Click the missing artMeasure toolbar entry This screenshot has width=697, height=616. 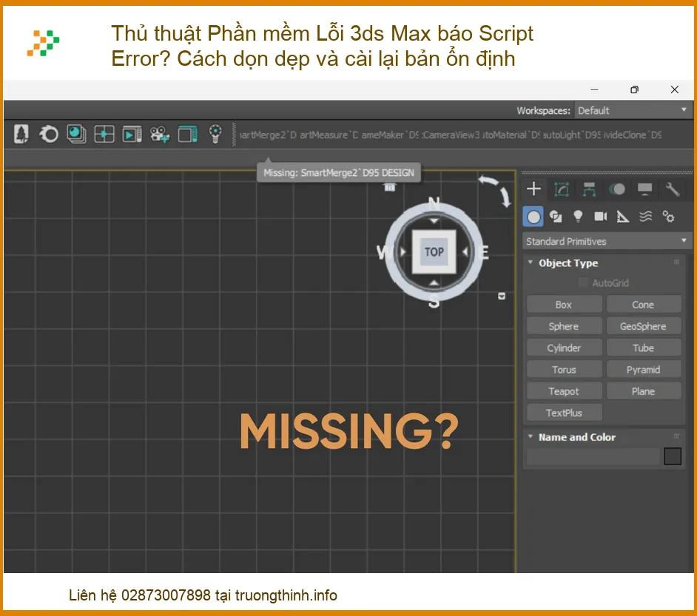329,135
